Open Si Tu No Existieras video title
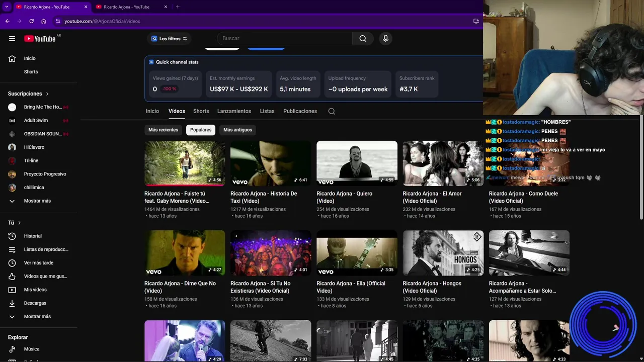644x362 pixels. [260, 287]
